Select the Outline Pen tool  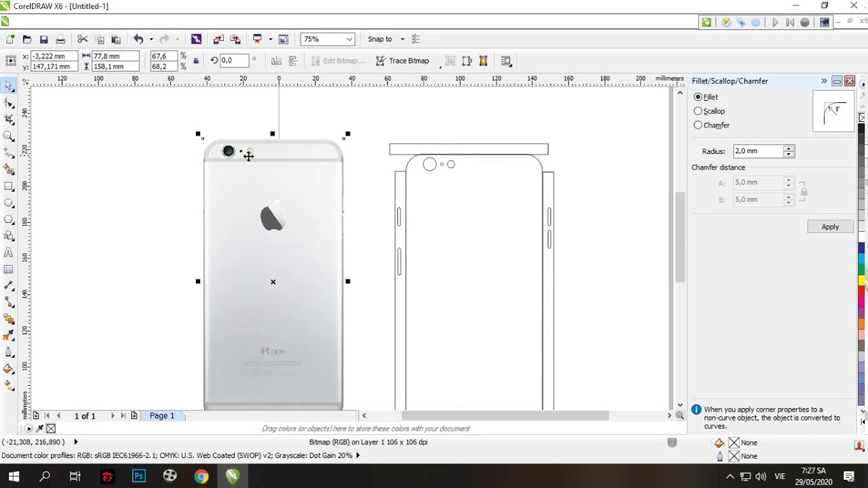9,352
